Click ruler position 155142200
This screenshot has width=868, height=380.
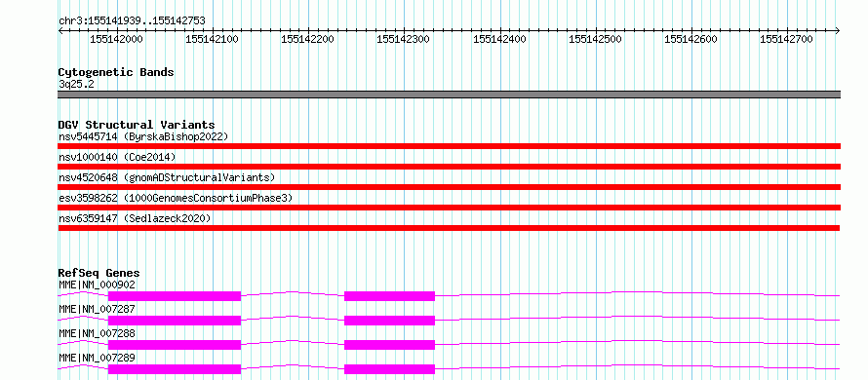point(309,39)
